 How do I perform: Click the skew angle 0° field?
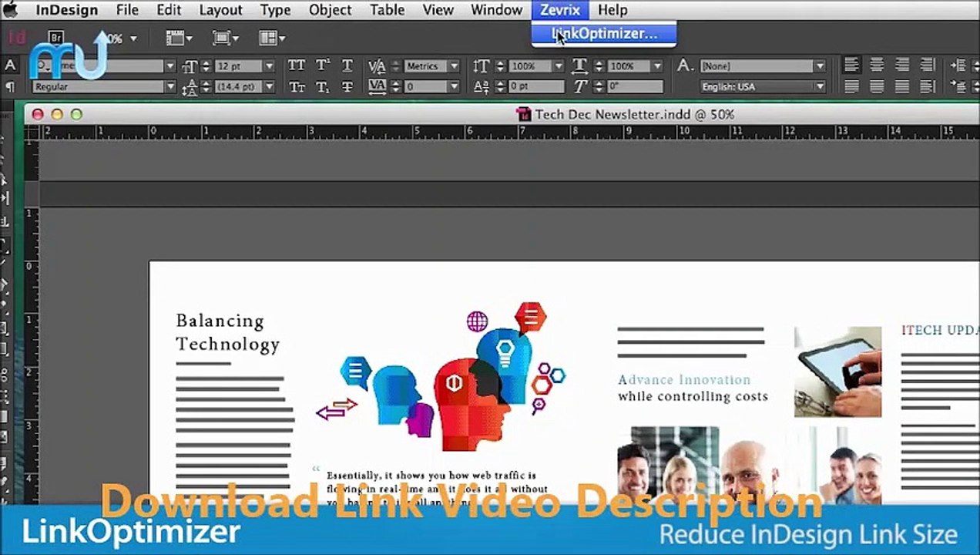pyautogui.click(x=634, y=87)
